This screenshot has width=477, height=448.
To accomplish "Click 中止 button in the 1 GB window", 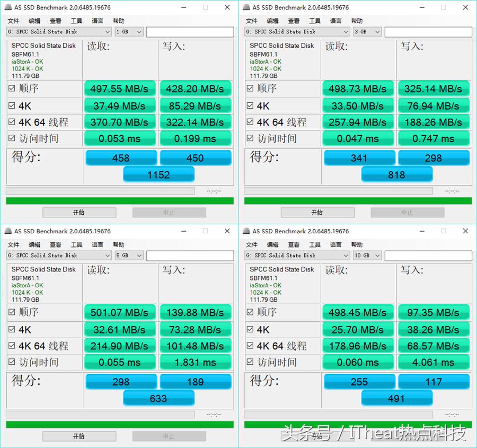I will [169, 213].
